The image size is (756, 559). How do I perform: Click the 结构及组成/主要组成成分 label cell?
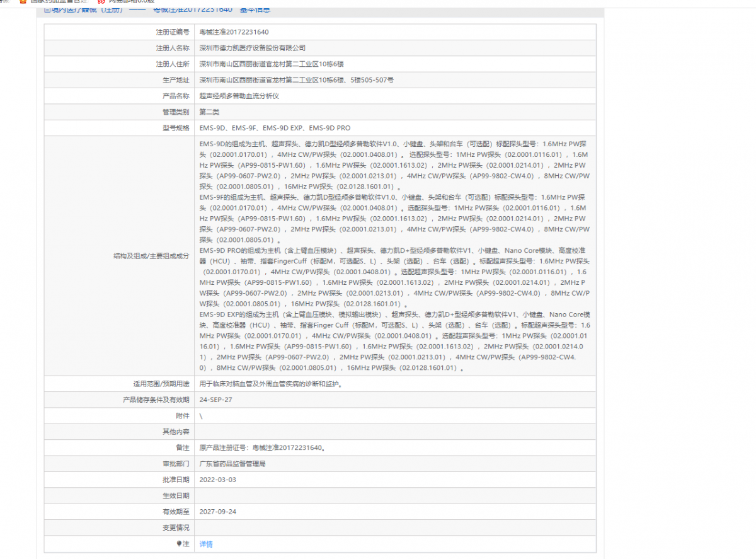[x=119, y=256]
